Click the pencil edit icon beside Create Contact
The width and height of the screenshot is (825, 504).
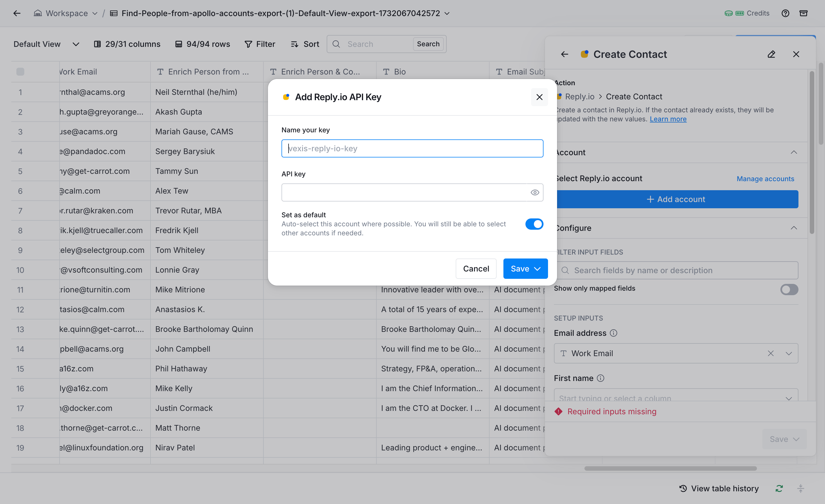(x=771, y=54)
